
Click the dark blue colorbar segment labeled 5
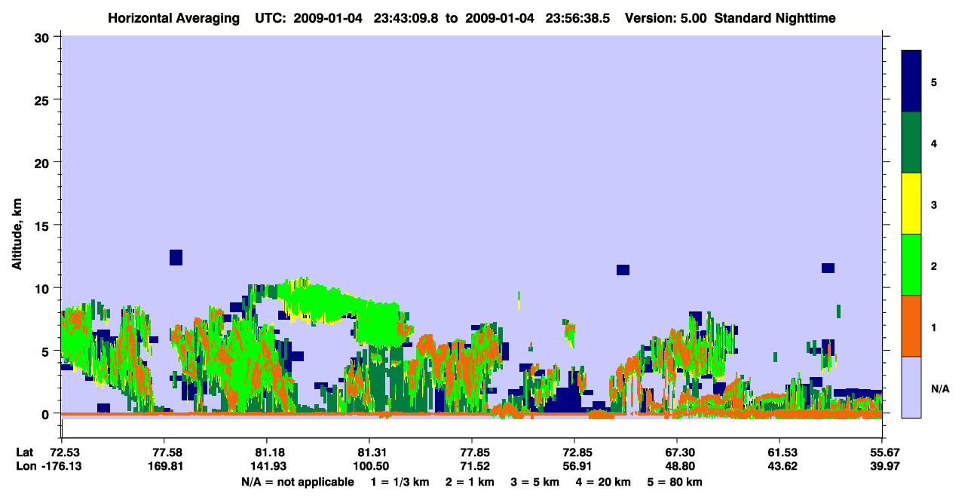coord(911,81)
